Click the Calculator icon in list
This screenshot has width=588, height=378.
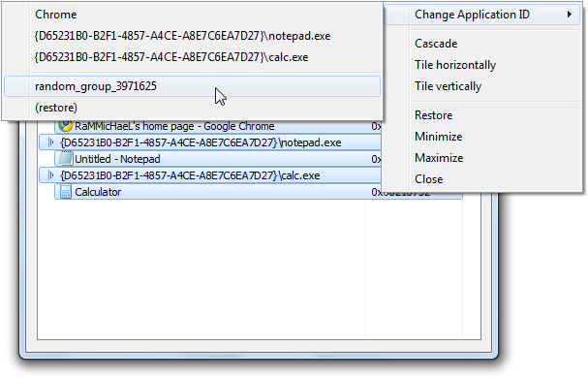coord(66,192)
